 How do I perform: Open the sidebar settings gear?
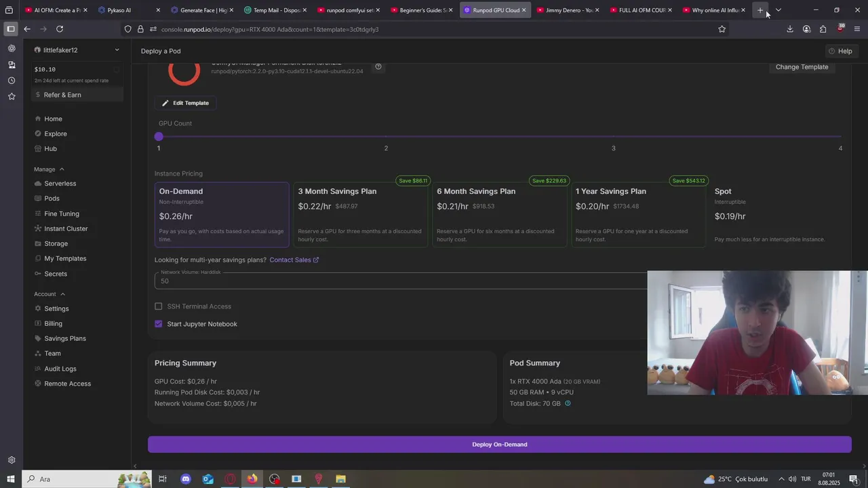pos(12,460)
